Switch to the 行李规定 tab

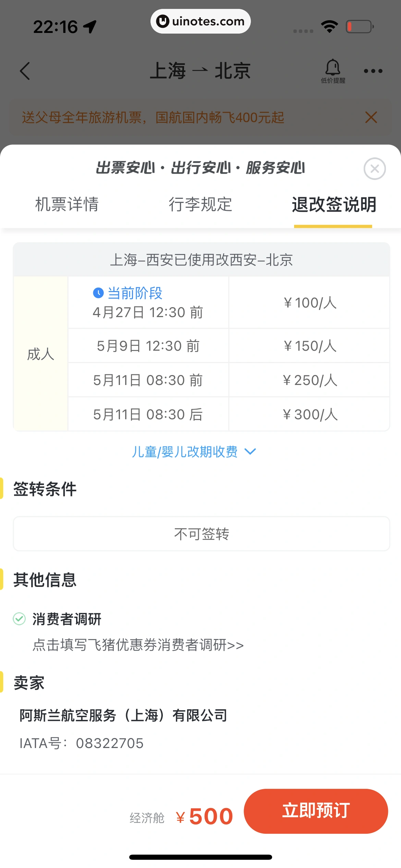point(200,205)
